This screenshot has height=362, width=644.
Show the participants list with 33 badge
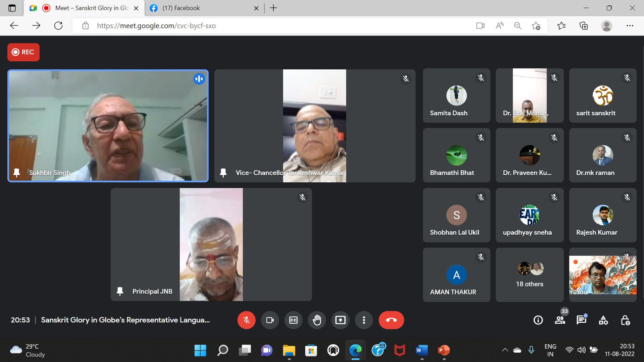click(560, 320)
